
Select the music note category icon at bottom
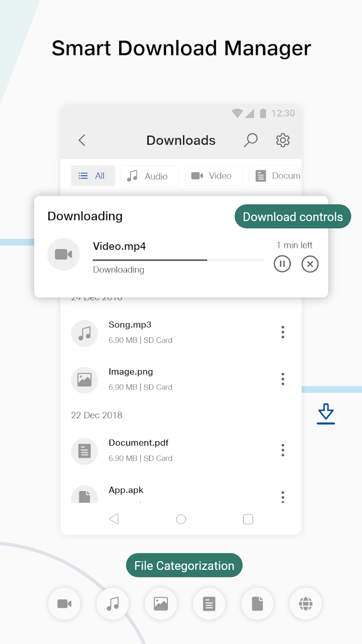point(113,604)
